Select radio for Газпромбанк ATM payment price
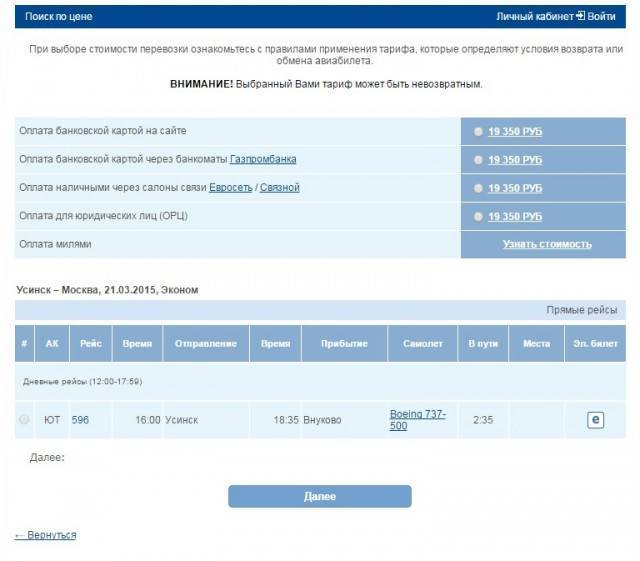Viewport: 640px width, 561px height. (x=478, y=160)
